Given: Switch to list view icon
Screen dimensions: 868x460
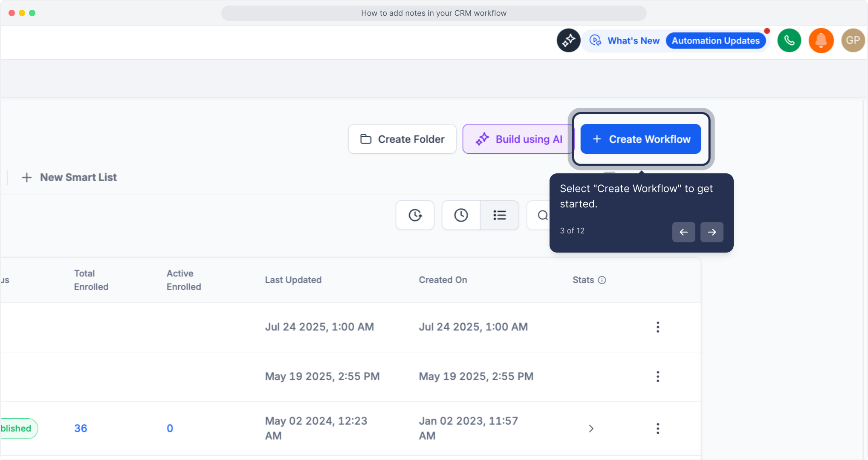Looking at the screenshot, I should click(x=500, y=215).
